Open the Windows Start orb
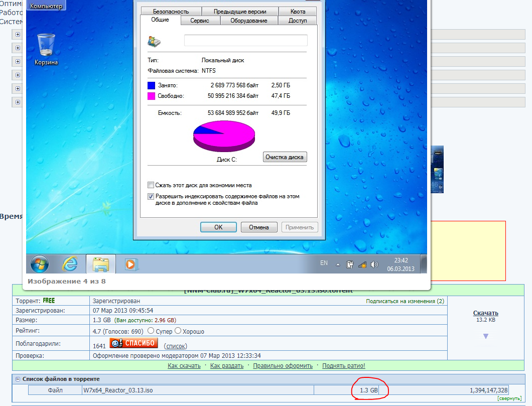This screenshot has height=406, width=532. click(x=39, y=264)
